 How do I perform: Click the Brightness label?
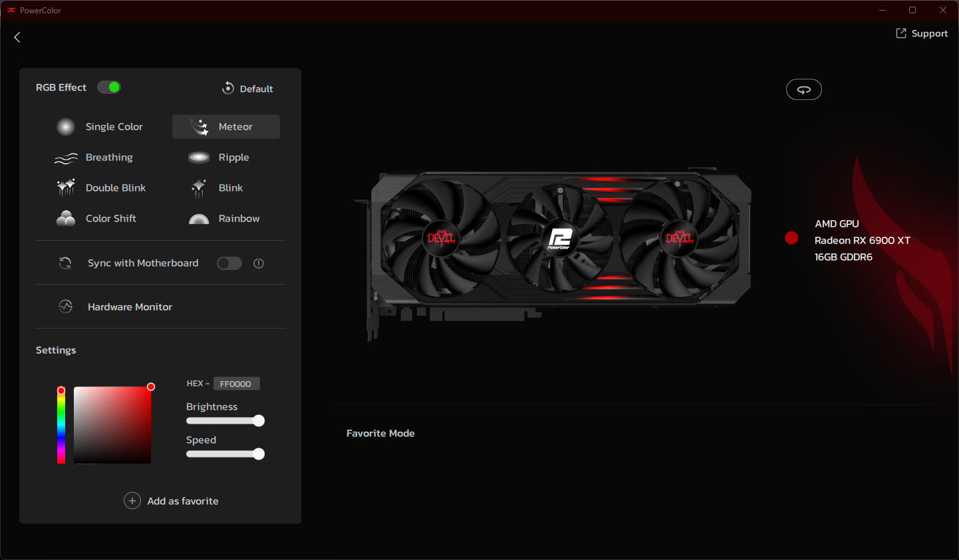coord(211,406)
